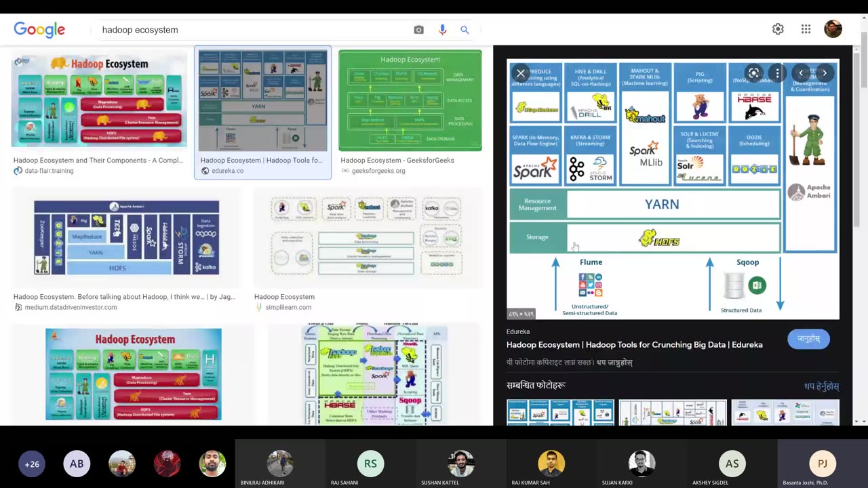This screenshot has height=488, width=868.
Task: Open the second related image thumbnail
Action: click(x=672, y=413)
